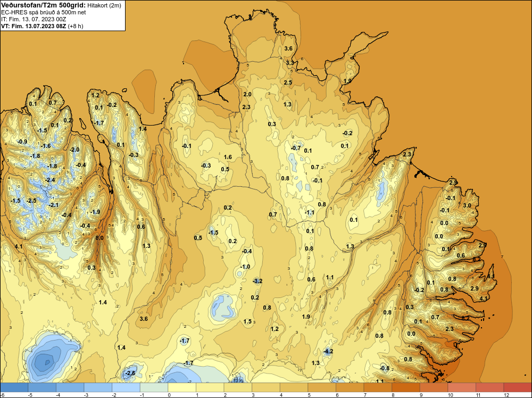The height and width of the screenshot is (398, 532).
Task: Click the temperature value "-4.2"
Action: pos(328,351)
